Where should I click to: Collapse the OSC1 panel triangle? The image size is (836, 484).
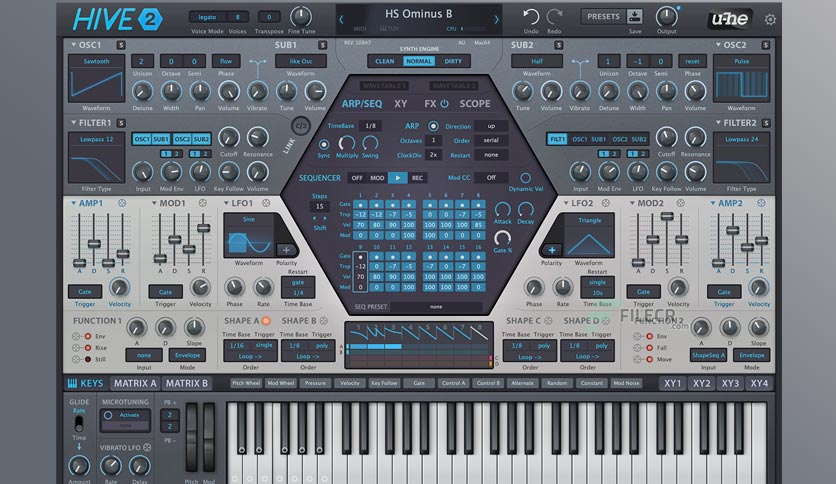(73, 45)
